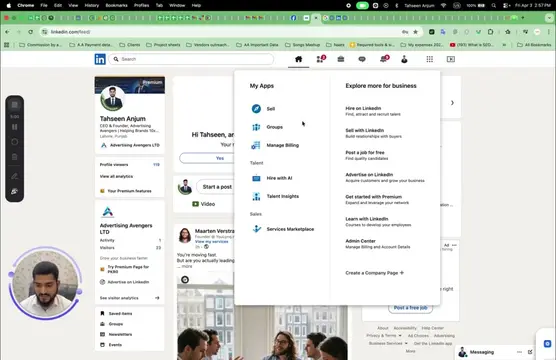
Task: Click Learn with LinkedIn link
Action: click(367, 219)
